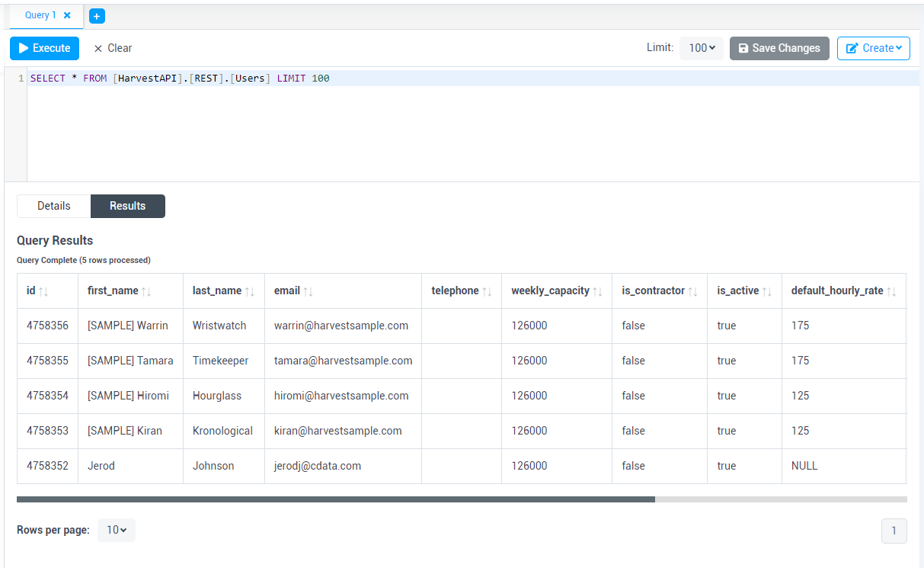924x568 pixels.
Task: Add a new query tab with the plus icon
Action: 97,16
